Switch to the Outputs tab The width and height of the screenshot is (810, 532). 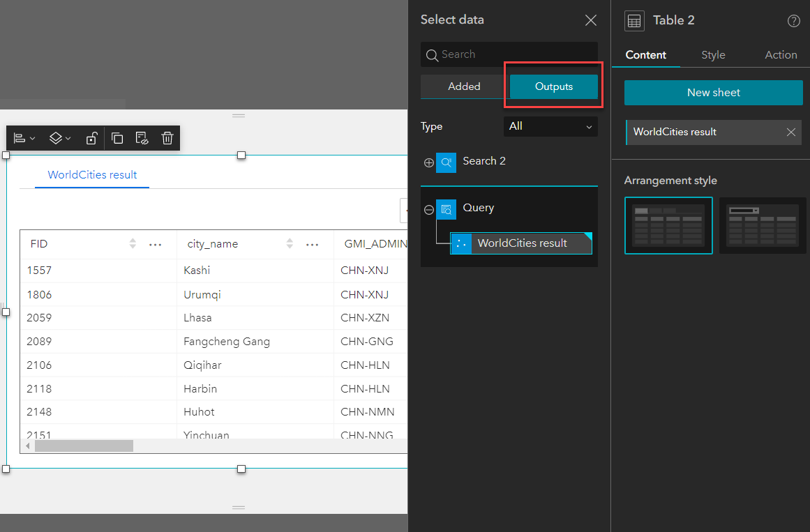pos(554,86)
